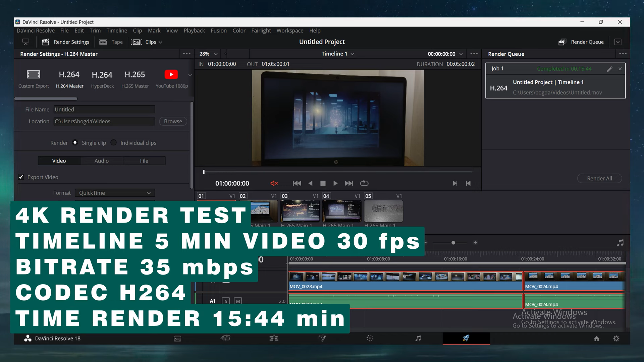Open viewer options three-dot menu
Image resolution: width=644 pixels, height=362 pixels.
[x=474, y=54]
